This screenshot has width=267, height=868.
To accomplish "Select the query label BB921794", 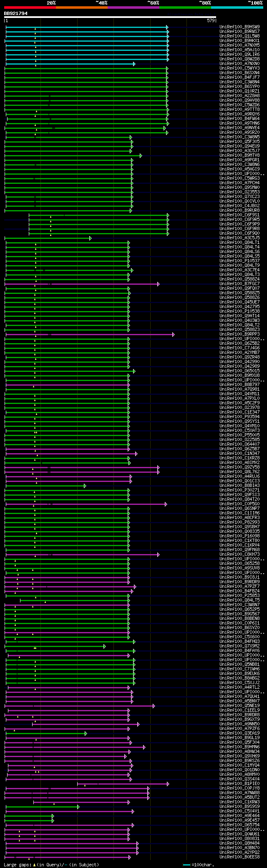I will (x=16, y=13).
